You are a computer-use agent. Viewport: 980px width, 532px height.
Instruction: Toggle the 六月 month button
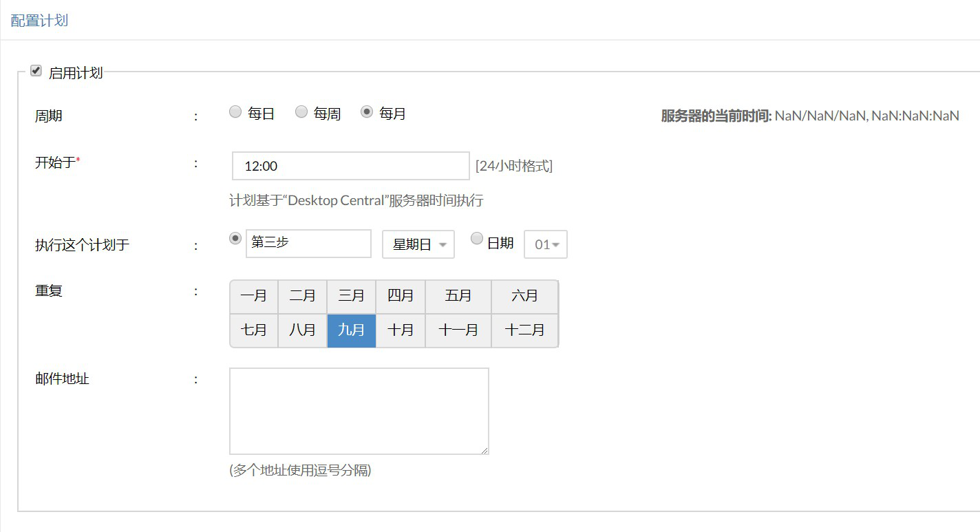pyautogui.click(x=525, y=297)
